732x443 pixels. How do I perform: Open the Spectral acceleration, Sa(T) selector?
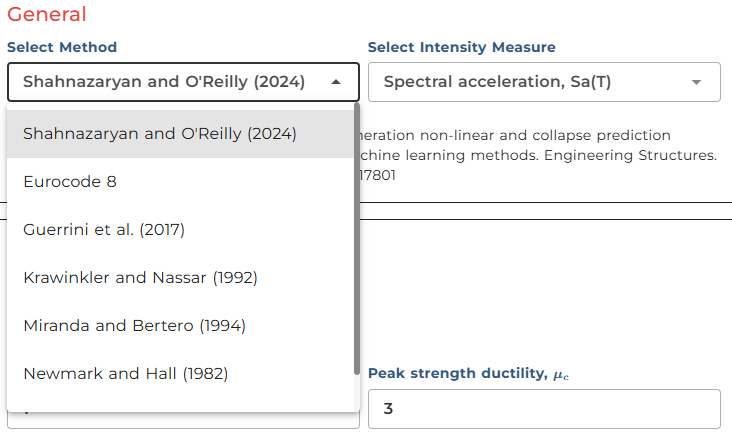click(497, 82)
